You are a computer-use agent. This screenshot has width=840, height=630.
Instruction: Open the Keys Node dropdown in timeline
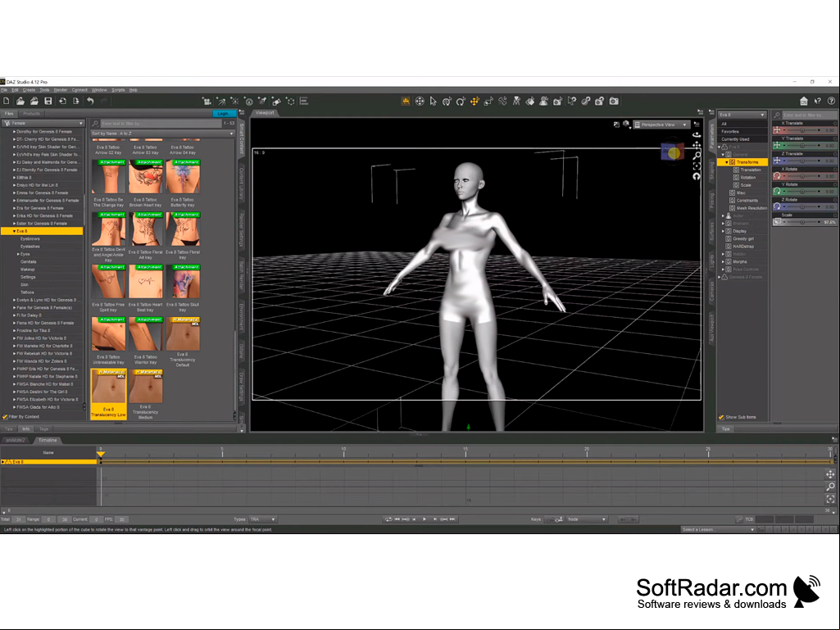coord(587,519)
